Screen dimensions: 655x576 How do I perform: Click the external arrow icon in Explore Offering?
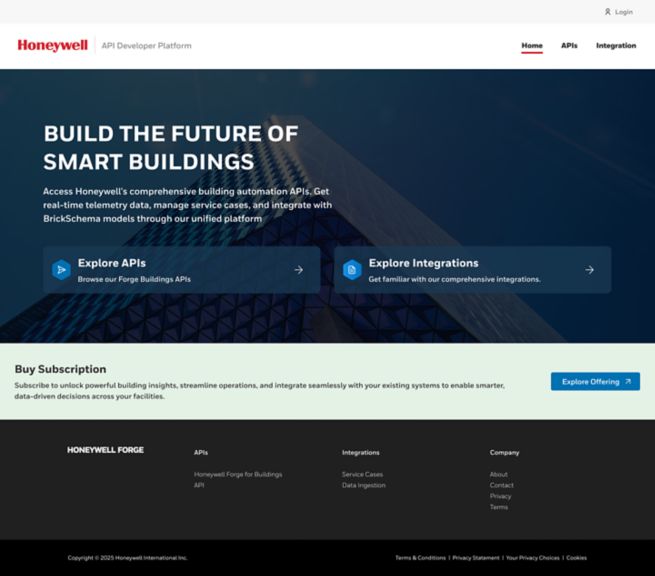pyautogui.click(x=628, y=381)
